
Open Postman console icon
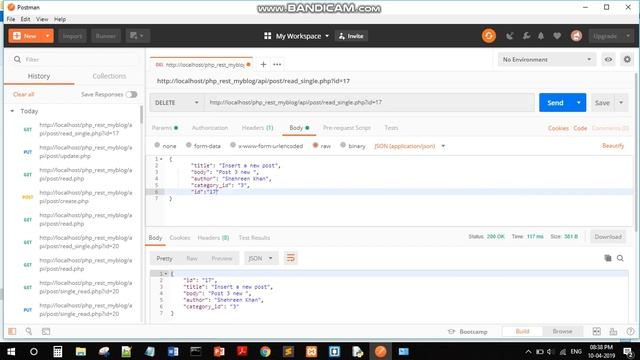click(46, 331)
